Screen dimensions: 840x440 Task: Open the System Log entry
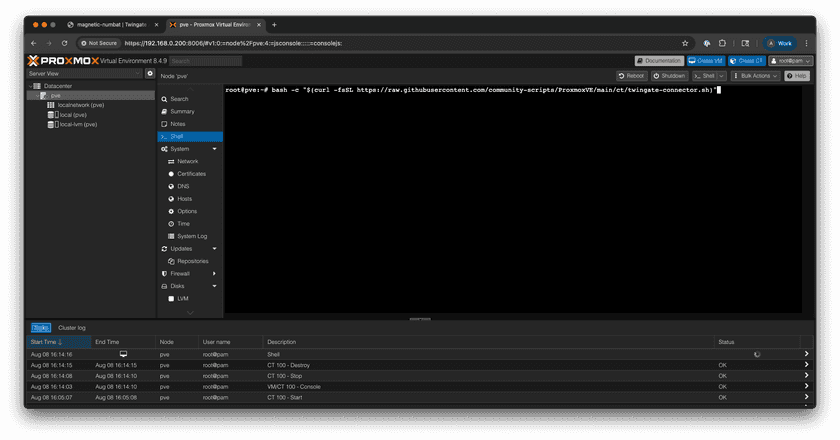pyautogui.click(x=192, y=236)
